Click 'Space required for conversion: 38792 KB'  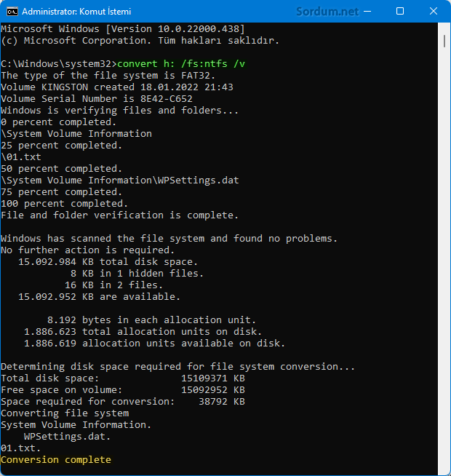click(x=123, y=401)
